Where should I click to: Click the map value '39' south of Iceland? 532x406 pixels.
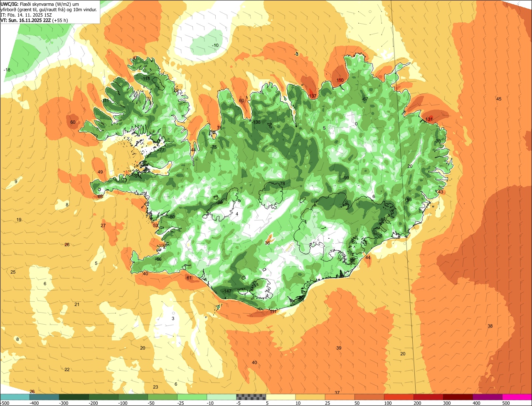(339, 348)
